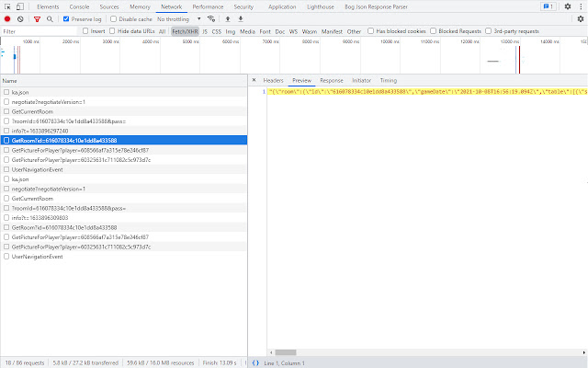Stop recording the network log
Viewport: 588px width, 368px height.
click(7, 18)
